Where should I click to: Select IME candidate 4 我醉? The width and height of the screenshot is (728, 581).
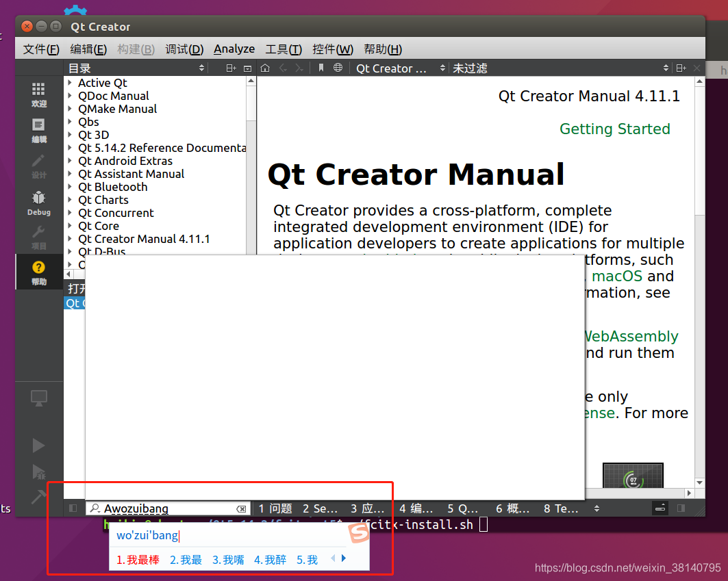tap(271, 560)
